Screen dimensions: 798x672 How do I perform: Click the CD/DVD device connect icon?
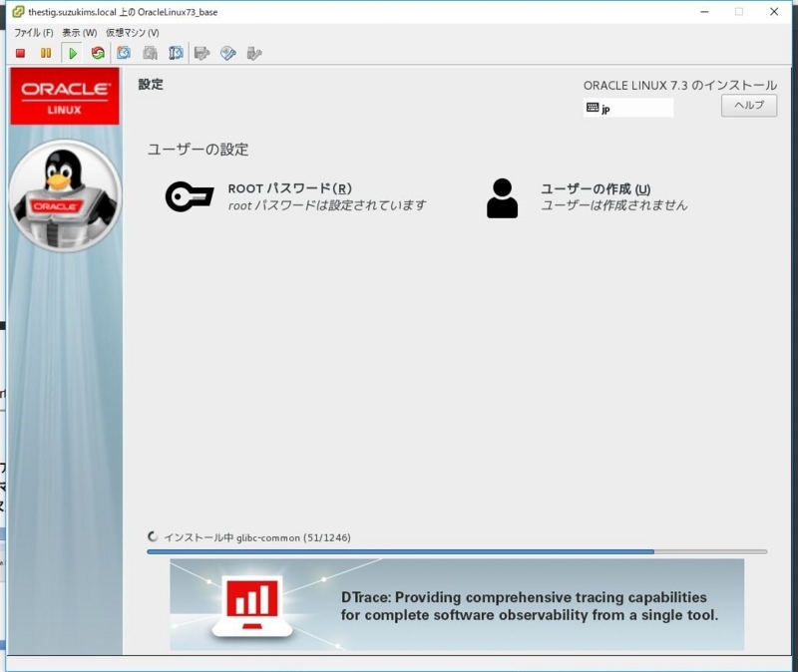pos(228,53)
